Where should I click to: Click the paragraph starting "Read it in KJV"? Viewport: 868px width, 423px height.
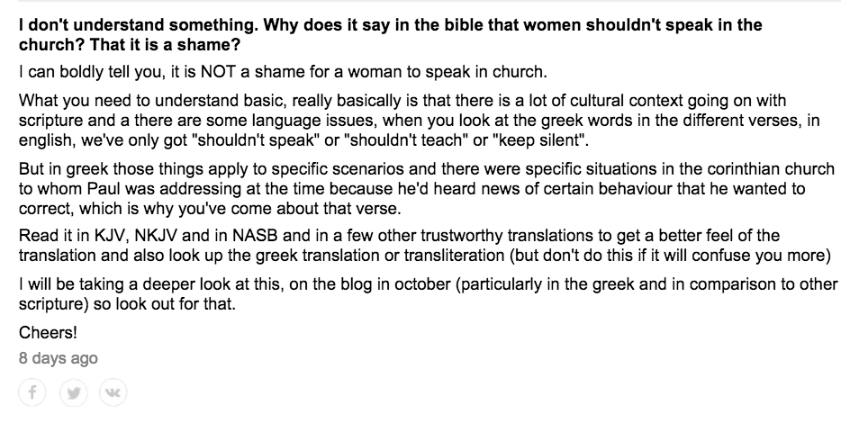(423, 246)
